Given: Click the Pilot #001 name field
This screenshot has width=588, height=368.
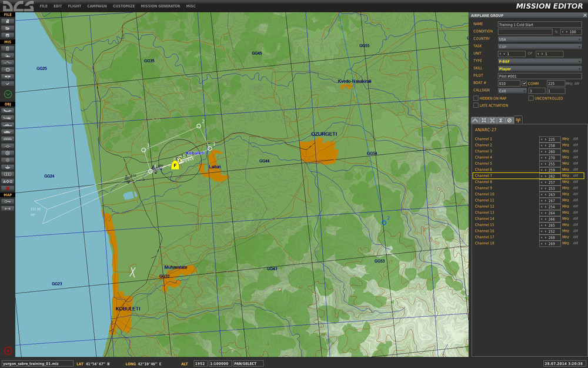Looking at the screenshot, I should [540, 76].
